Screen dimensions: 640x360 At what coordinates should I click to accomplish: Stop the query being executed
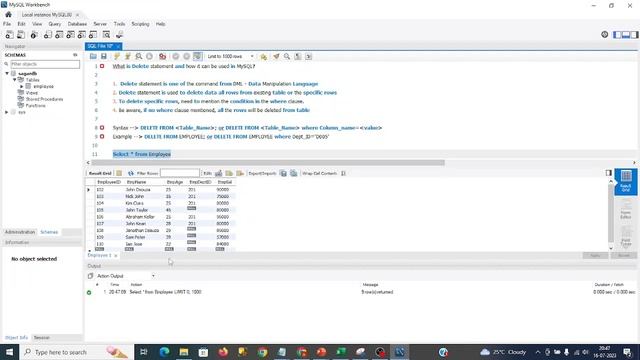point(149,56)
